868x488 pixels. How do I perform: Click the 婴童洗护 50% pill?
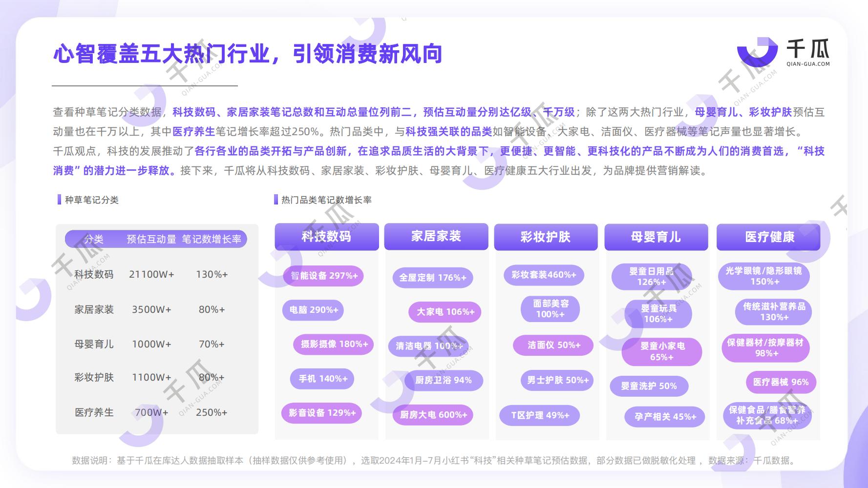[x=649, y=386]
